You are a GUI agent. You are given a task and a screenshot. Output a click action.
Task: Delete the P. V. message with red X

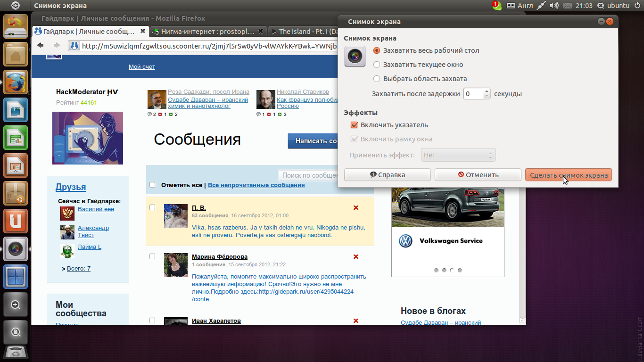click(x=356, y=208)
